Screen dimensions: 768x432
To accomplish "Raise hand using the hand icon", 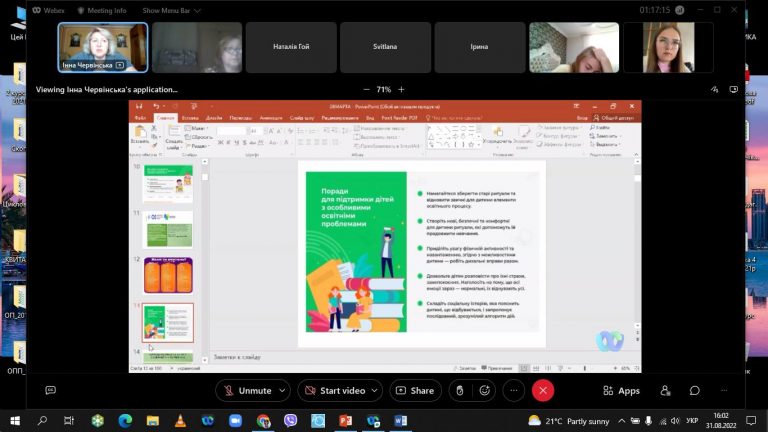I will point(459,390).
